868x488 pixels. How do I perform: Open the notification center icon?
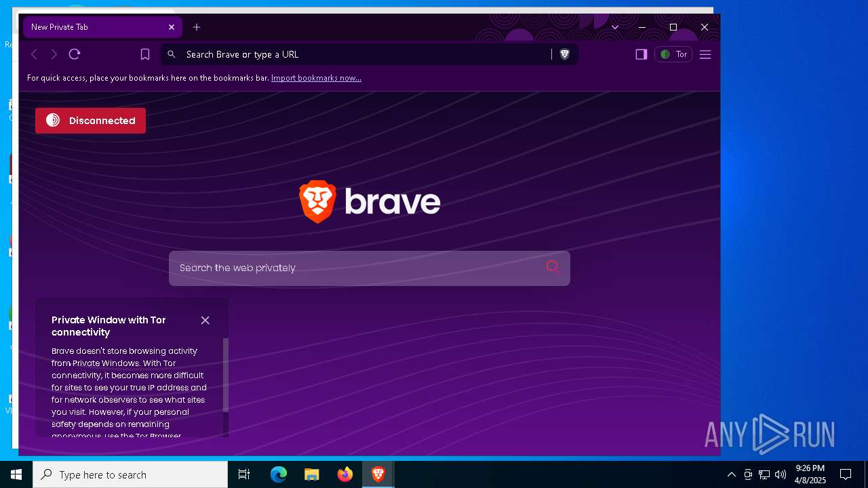(x=846, y=474)
